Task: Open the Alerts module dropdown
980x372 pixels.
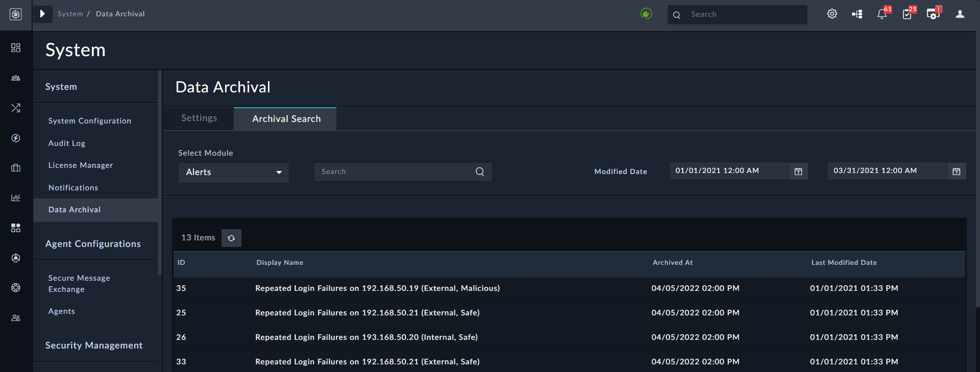Action: pyautogui.click(x=233, y=172)
